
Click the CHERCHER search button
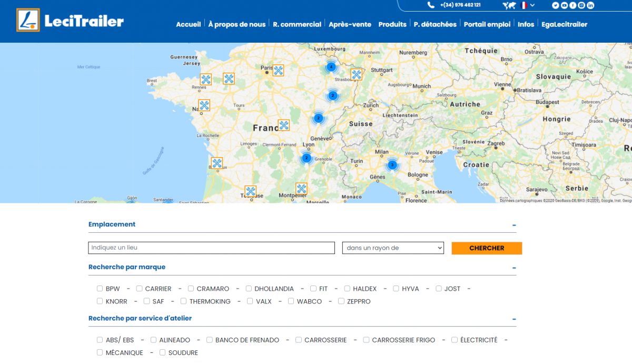pyautogui.click(x=487, y=248)
